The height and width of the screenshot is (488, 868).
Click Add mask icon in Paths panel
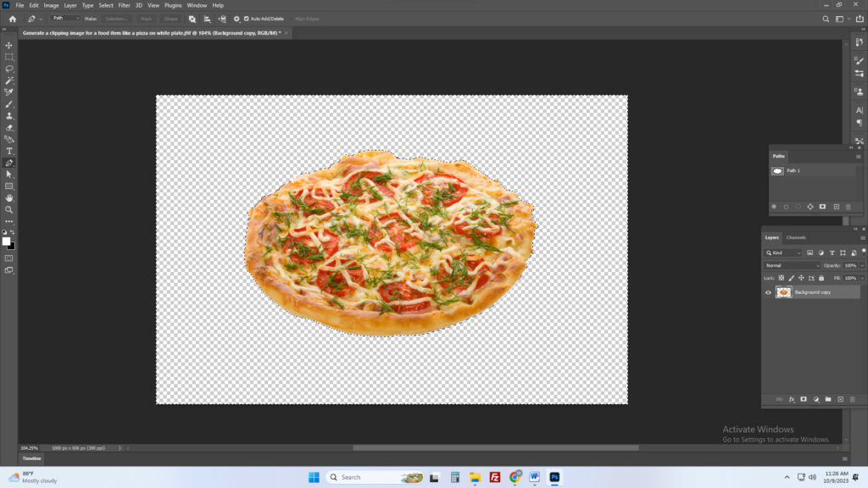pos(822,207)
